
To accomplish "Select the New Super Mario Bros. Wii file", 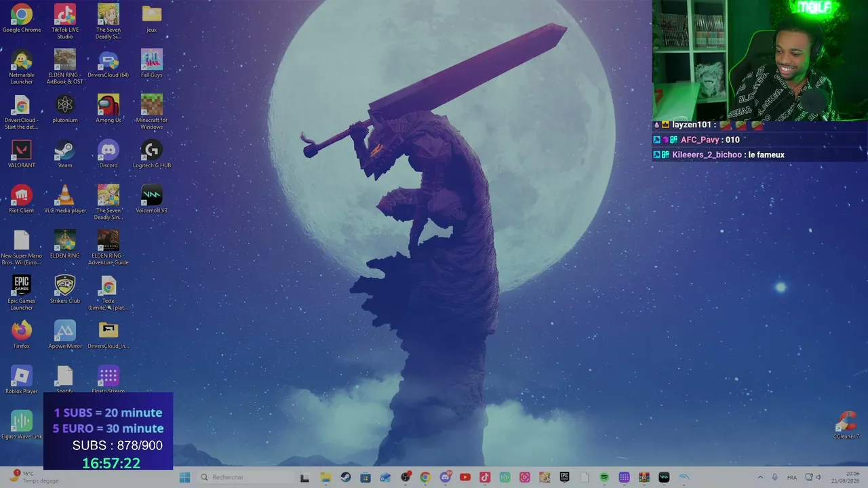I will [x=22, y=248].
